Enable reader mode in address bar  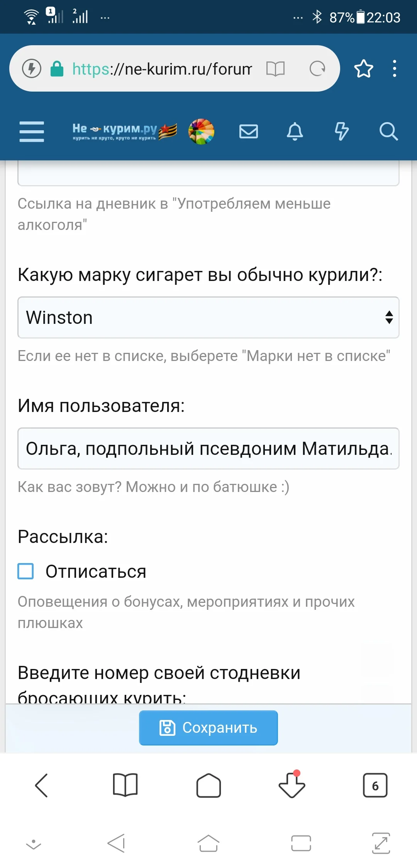tap(276, 69)
